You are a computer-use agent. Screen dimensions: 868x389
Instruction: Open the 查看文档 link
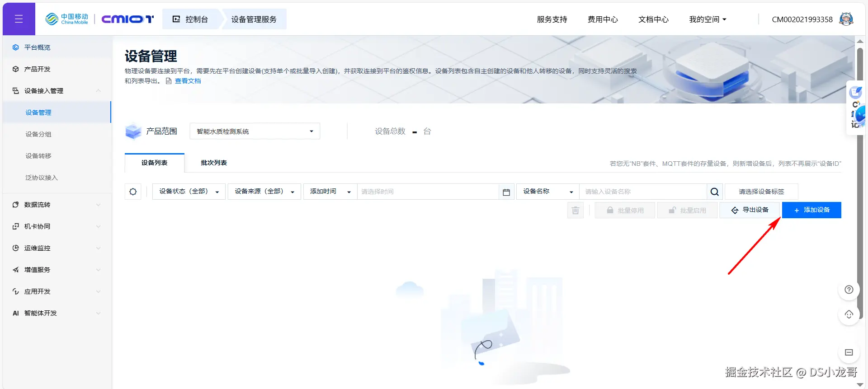pos(188,81)
